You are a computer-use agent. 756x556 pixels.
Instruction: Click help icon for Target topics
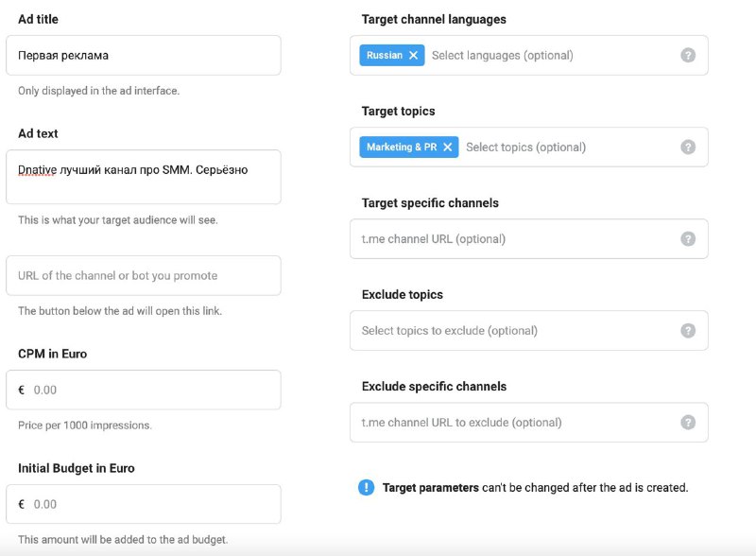[x=688, y=147]
